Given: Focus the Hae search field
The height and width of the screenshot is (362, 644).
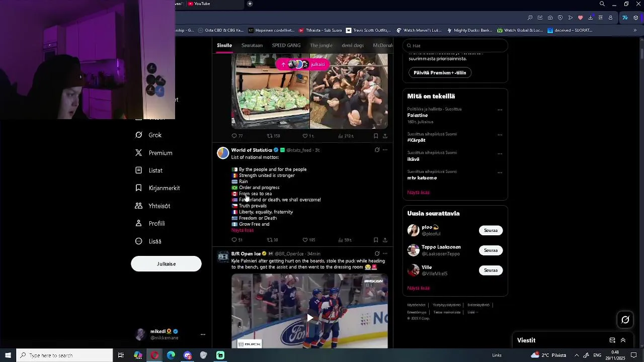Looking at the screenshot, I should click(x=455, y=45).
